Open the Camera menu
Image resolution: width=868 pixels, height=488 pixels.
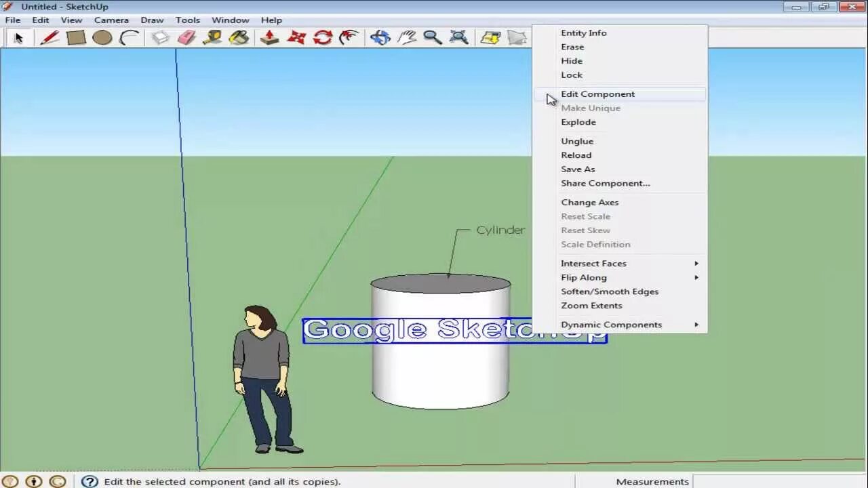[111, 20]
